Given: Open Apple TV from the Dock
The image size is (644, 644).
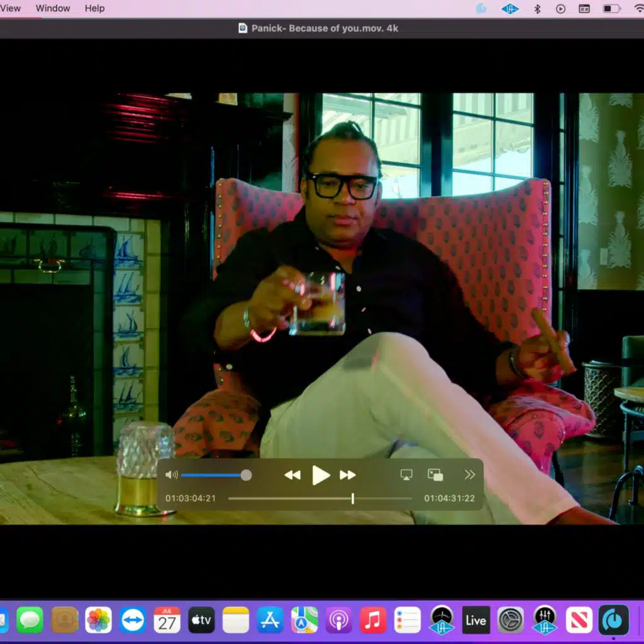Looking at the screenshot, I should [x=201, y=619].
